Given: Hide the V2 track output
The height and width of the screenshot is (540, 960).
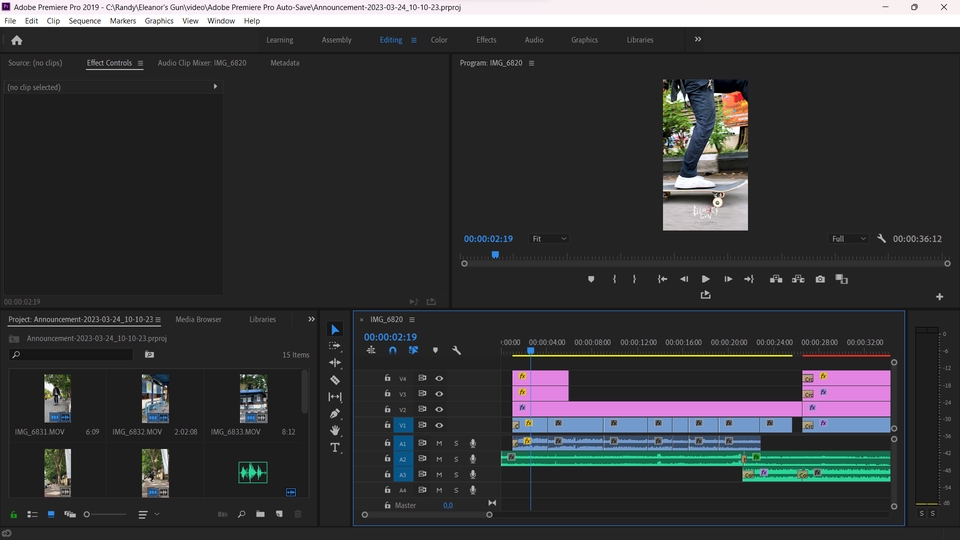Looking at the screenshot, I should tap(438, 410).
